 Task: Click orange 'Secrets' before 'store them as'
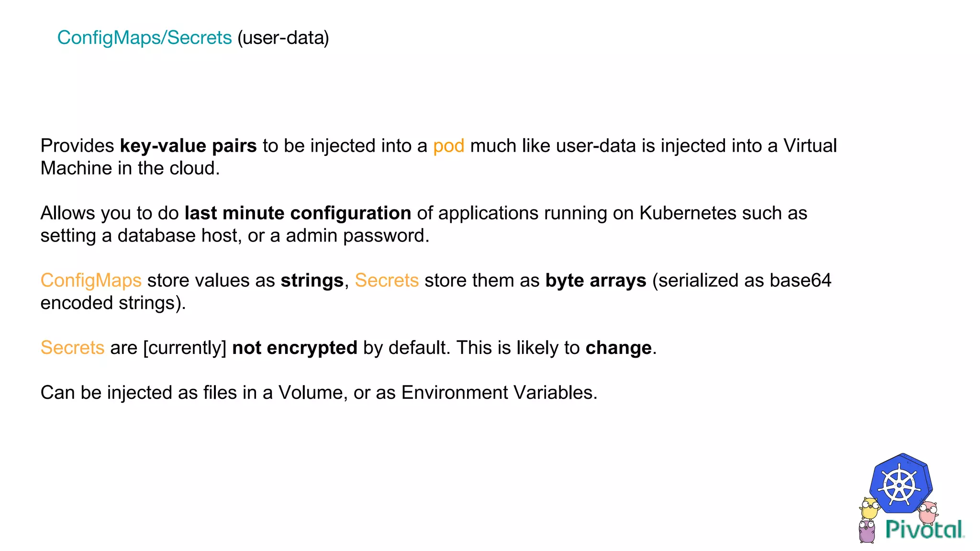(x=387, y=280)
